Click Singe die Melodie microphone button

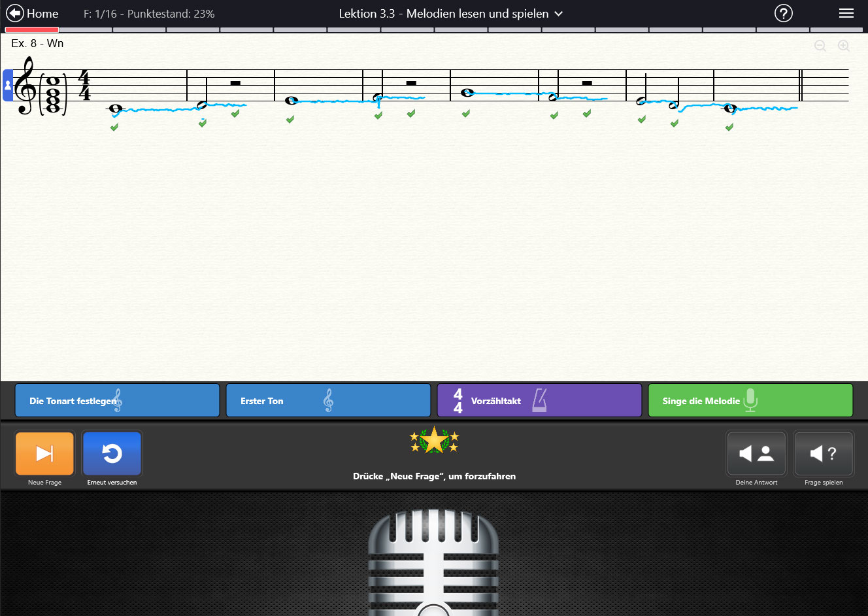tap(750, 400)
